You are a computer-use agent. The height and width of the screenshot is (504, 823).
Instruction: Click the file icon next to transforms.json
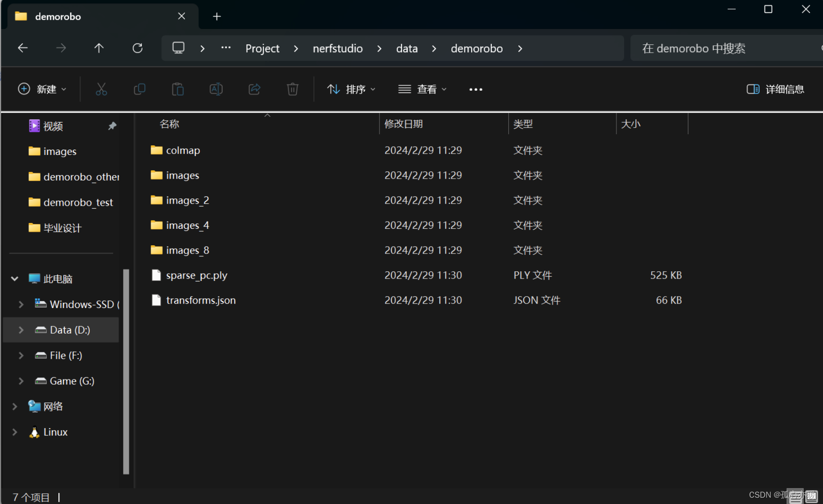[156, 300]
